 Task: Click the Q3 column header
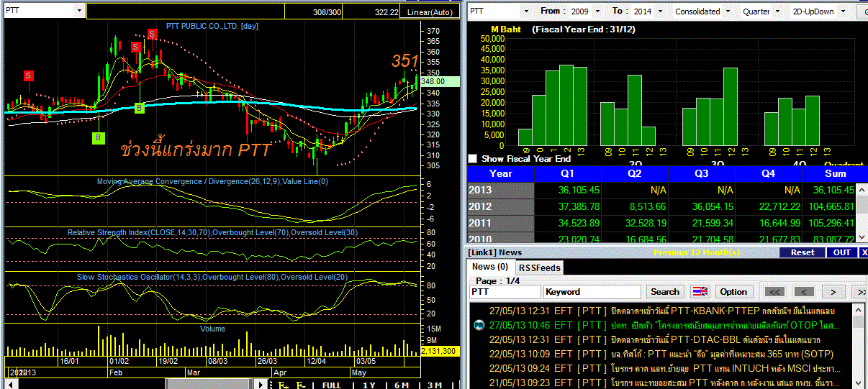[702, 173]
